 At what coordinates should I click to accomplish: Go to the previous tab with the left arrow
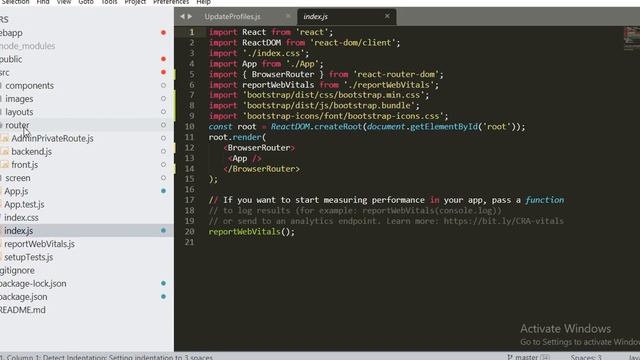tap(182, 16)
